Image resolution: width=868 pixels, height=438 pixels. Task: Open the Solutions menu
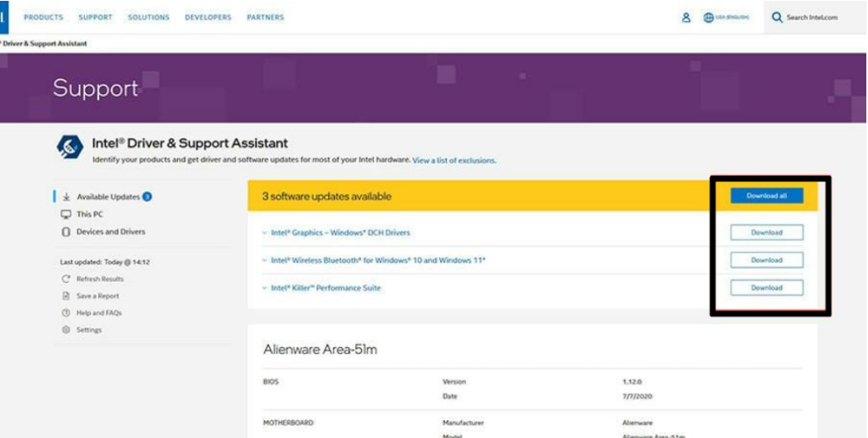[148, 18]
